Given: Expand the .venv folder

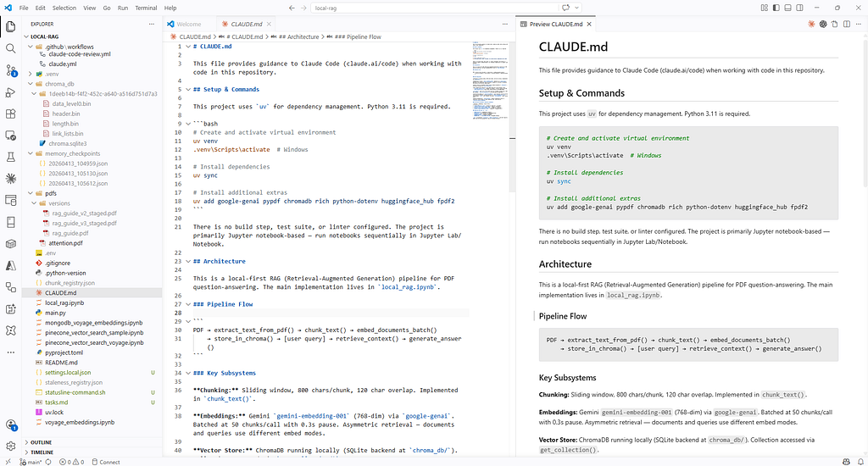Looking at the screenshot, I should [31, 75].
